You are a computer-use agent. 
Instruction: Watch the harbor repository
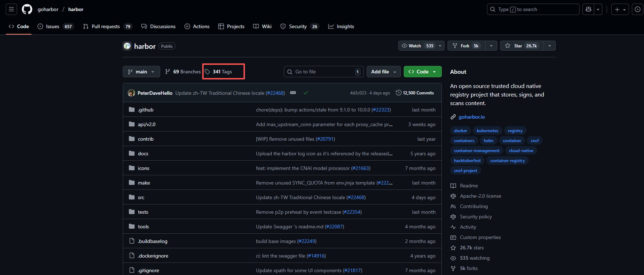coord(417,46)
